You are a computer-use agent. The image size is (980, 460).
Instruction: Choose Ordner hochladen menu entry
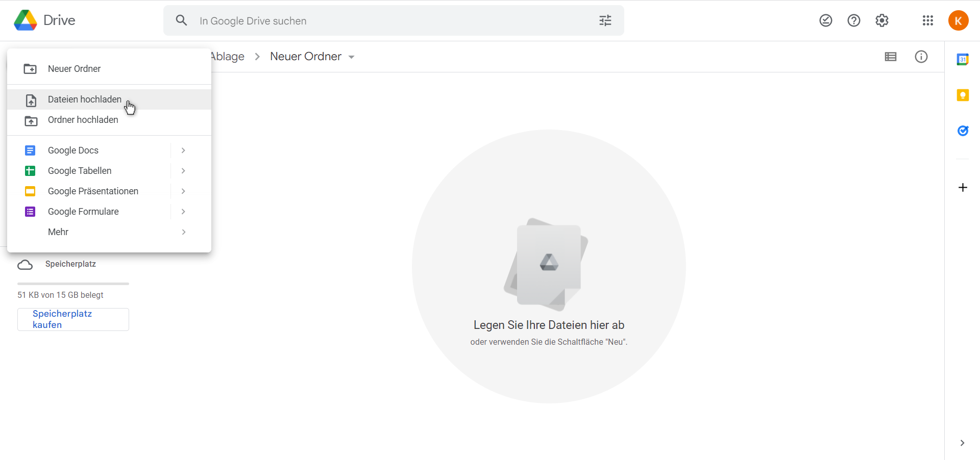[x=83, y=120]
